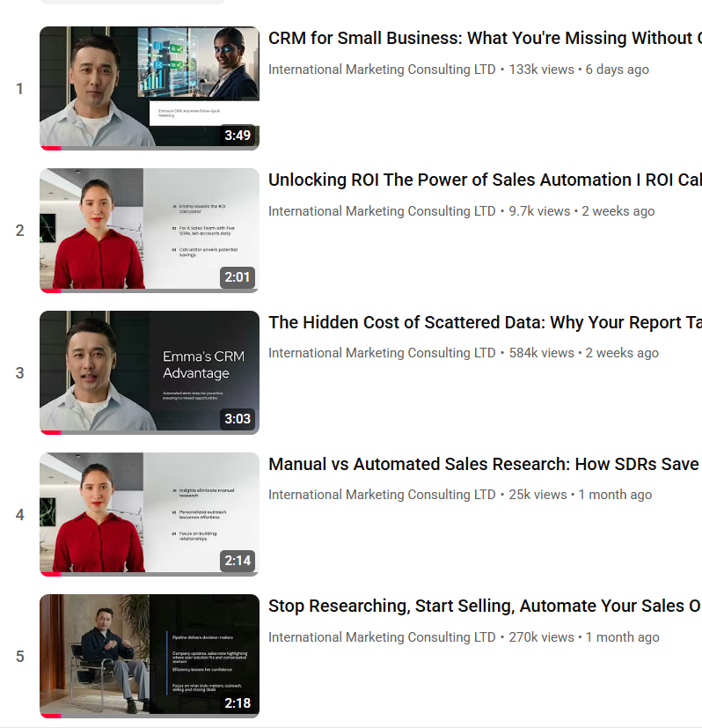Click the red progress bar under the 3:03 video

(x=51, y=433)
